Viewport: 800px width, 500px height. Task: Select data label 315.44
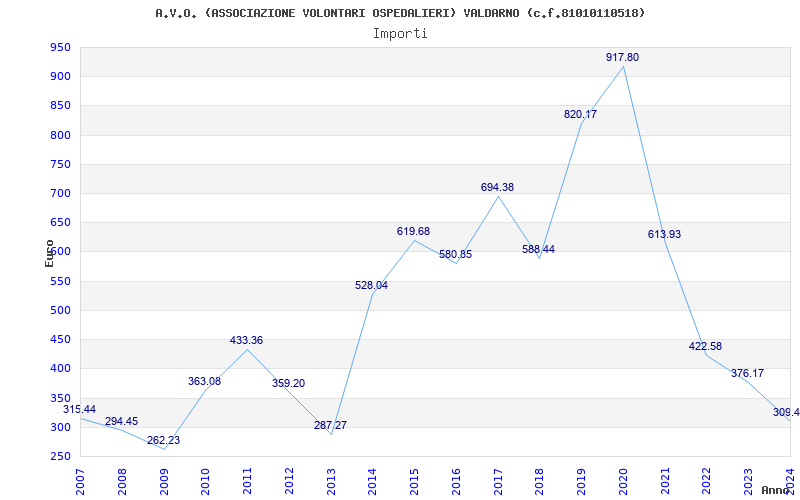click(79, 409)
